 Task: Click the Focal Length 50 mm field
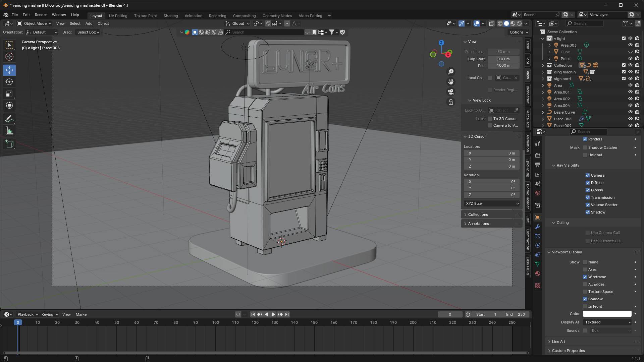point(503,52)
